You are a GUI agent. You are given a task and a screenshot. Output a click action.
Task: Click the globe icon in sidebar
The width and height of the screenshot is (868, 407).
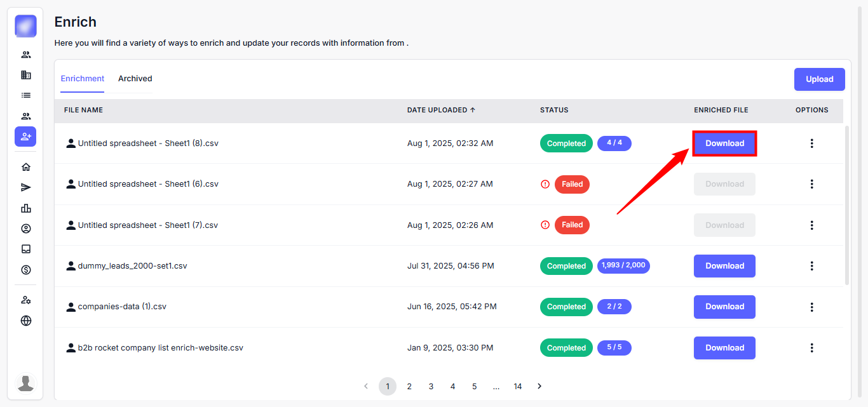coord(26,321)
